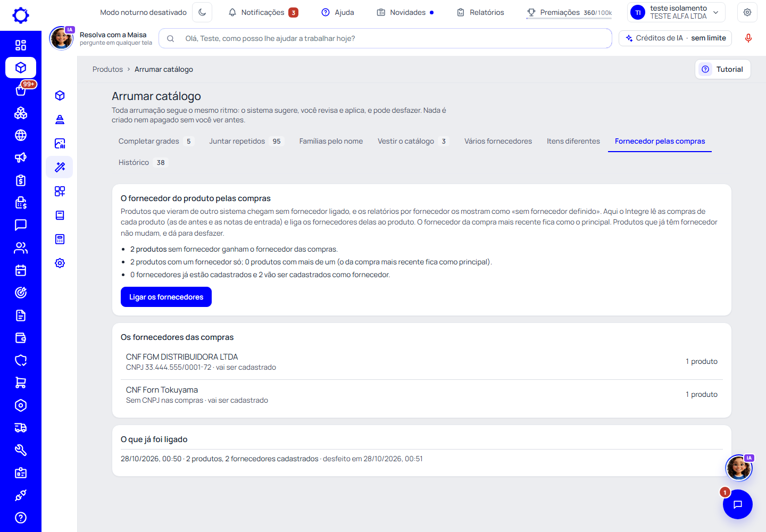Open the shopping cart icon in the blue sidebar
Image resolution: width=766 pixels, height=532 pixels.
click(21, 383)
